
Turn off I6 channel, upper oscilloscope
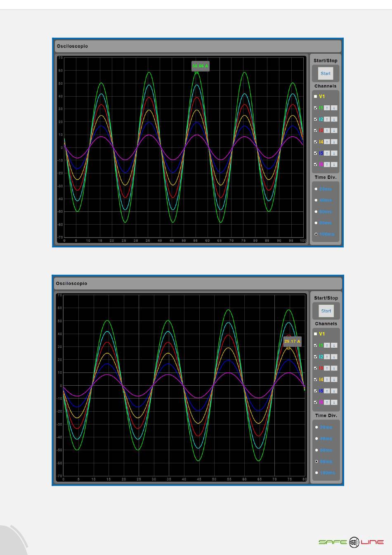pyautogui.click(x=316, y=164)
